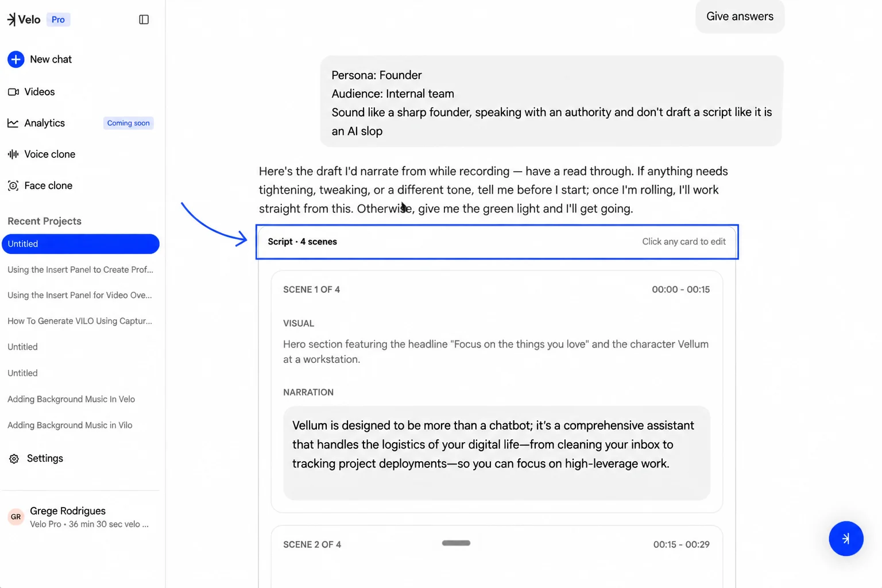Click the SCENE 1 OF 4 label
The image size is (882, 588).
click(311, 289)
